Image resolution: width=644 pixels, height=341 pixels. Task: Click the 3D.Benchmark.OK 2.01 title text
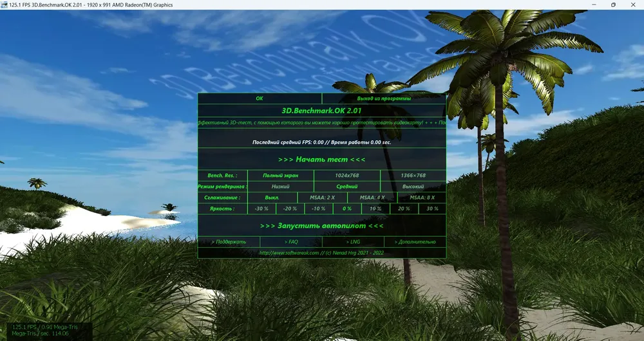(x=321, y=111)
